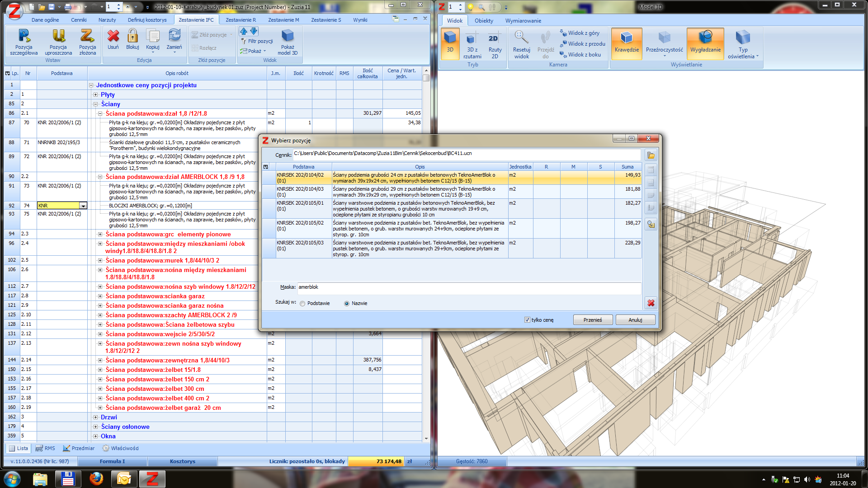This screenshot has width=868, height=488.
Task: Click the Kosztorys status bar button
Action: (183, 462)
